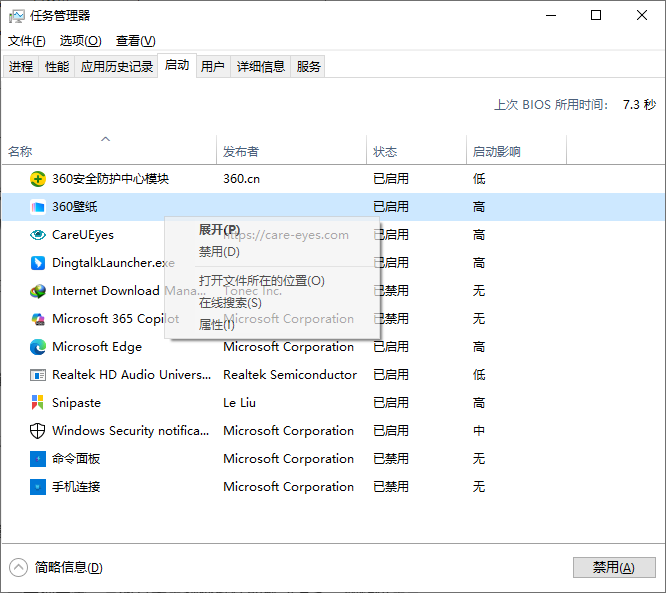Click the DingtalkLauncher.exe icon
Screen dimensions: 666x593
pyautogui.click(x=38, y=263)
